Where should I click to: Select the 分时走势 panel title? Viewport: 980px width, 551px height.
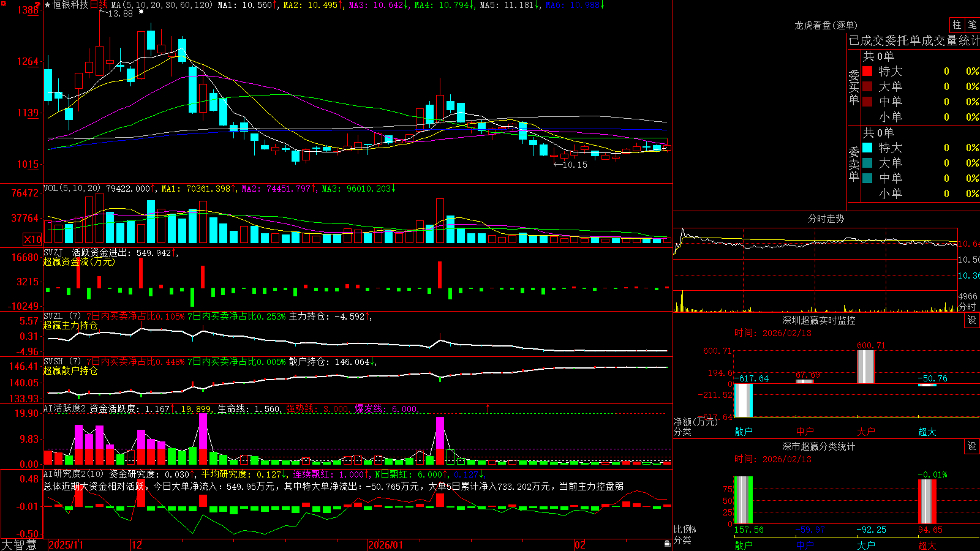coord(826,219)
